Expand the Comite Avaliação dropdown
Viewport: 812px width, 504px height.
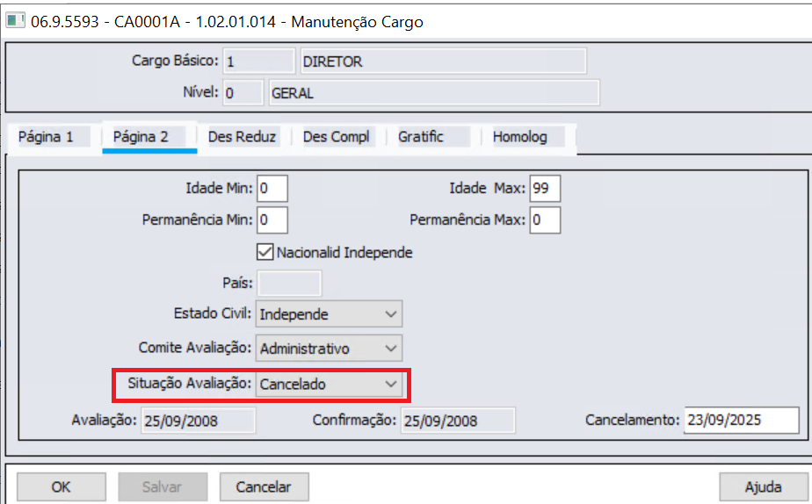point(329,349)
